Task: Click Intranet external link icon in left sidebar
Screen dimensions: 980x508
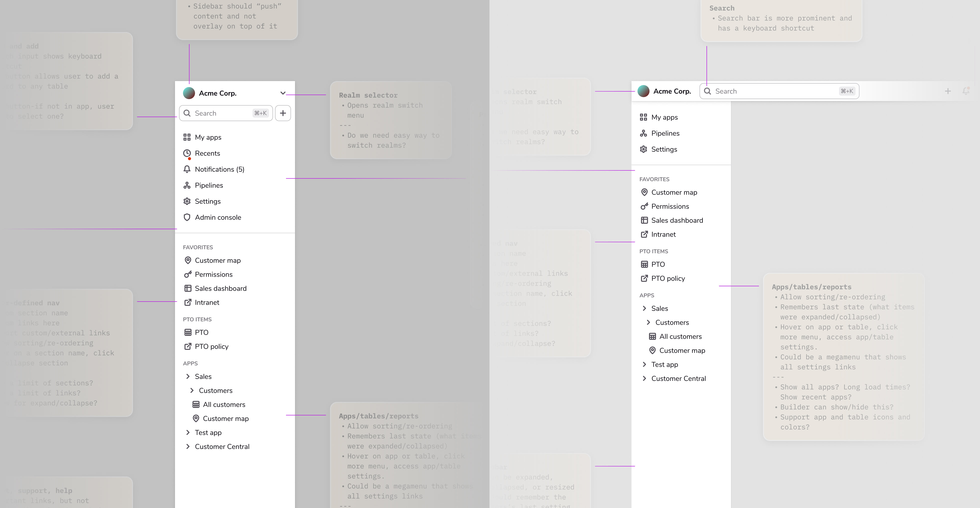Action: pyautogui.click(x=187, y=302)
